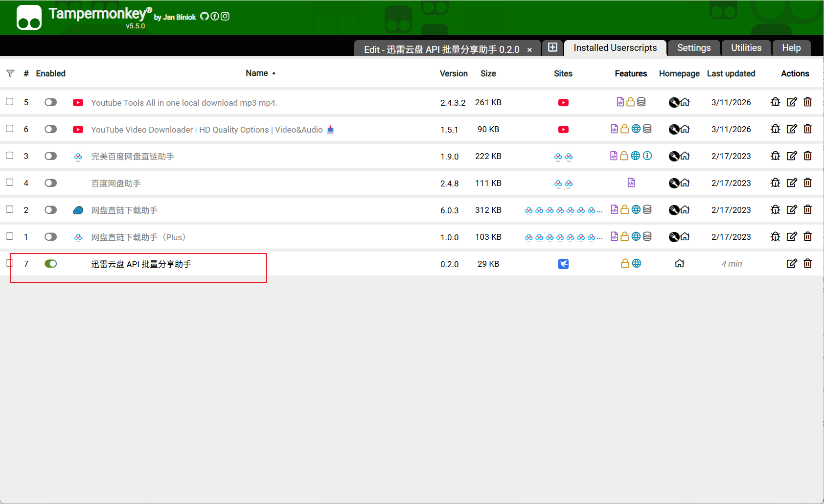Enable the 网盘直链下载助手（Plus）script

(x=51, y=237)
